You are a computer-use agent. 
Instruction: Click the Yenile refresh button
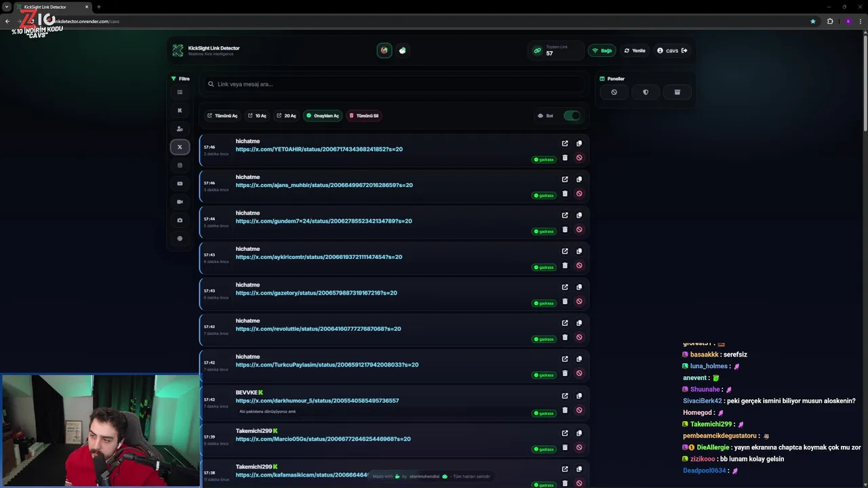635,51
